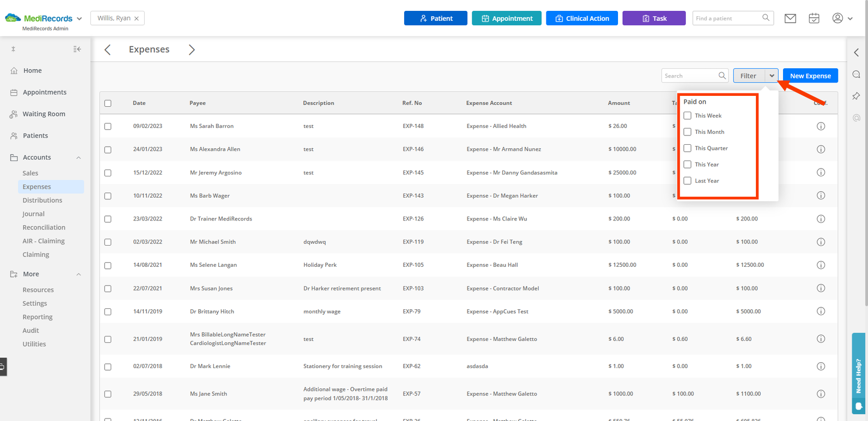The height and width of the screenshot is (421, 868).
Task: Open Settings under More
Action: 35,303
